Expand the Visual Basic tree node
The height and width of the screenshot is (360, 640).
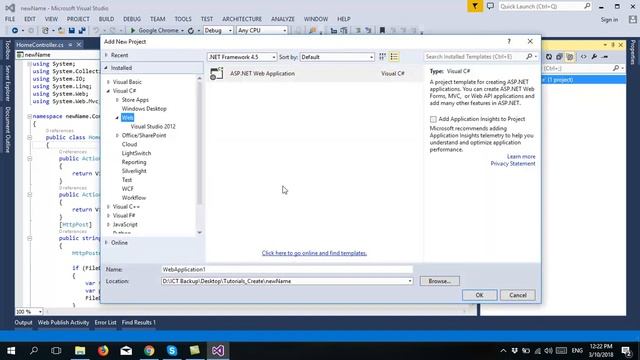click(x=109, y=82)
